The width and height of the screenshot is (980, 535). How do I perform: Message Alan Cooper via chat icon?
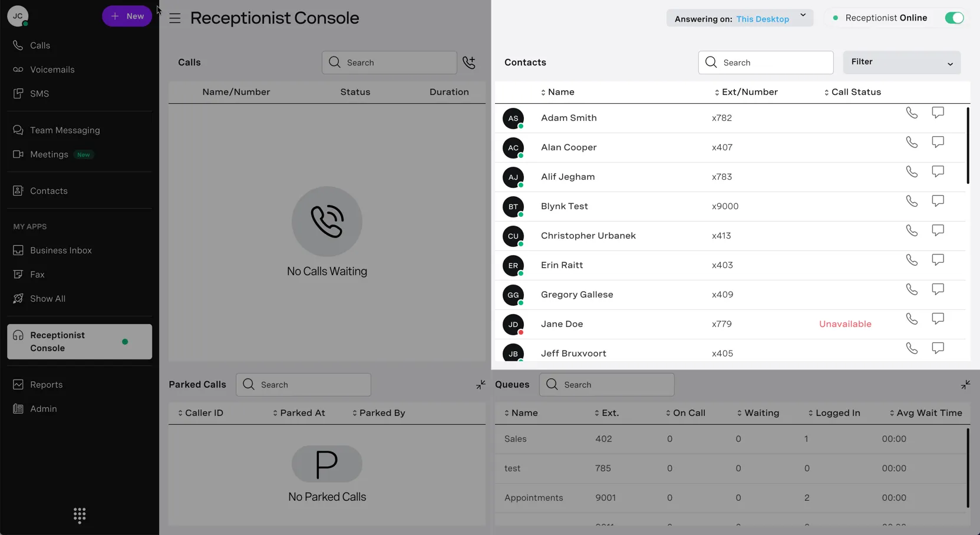(x=938, y=142)
